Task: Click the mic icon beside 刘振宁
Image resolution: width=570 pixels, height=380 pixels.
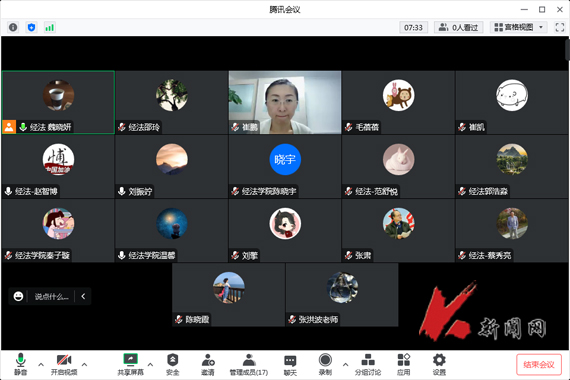Action: [122, 191]
